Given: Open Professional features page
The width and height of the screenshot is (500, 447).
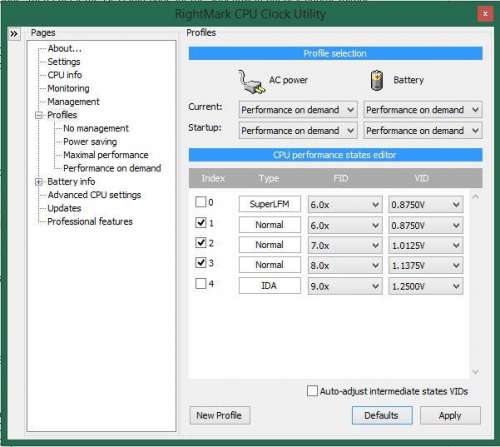Looking at the screenshot, I should click(90, 222).
